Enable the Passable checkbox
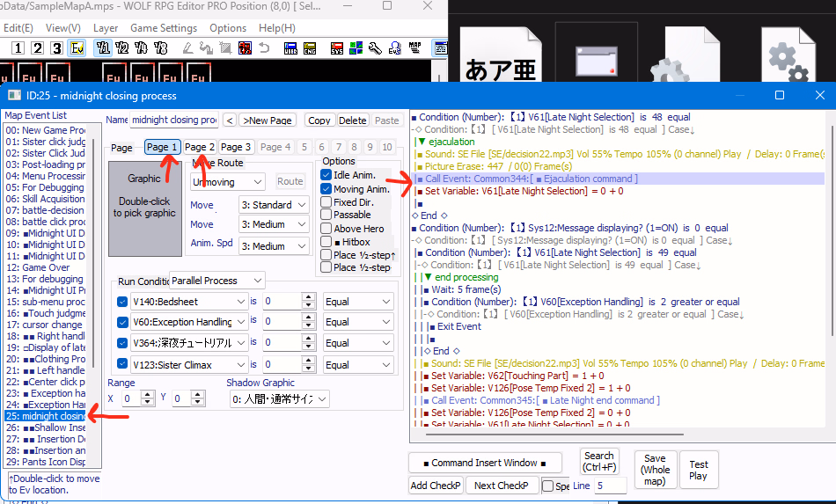Viewport: 836px width, 504px height. pos(326,215)
